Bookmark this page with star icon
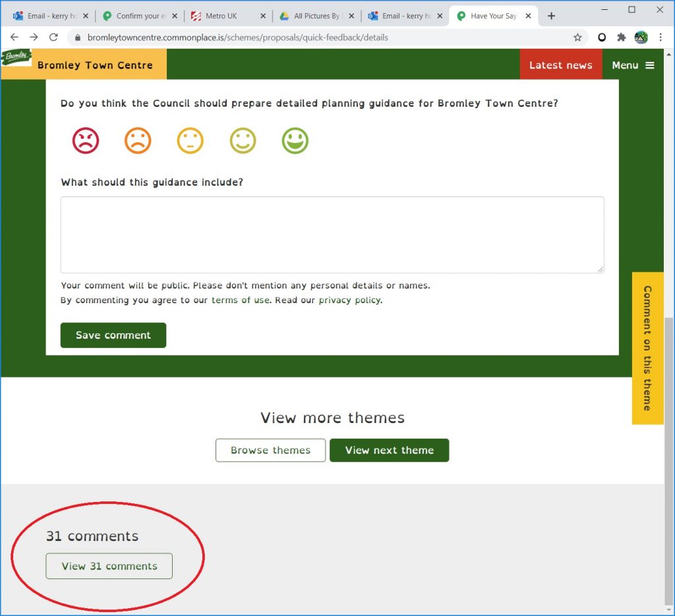 pyautogui.click(x=577, y=38)
